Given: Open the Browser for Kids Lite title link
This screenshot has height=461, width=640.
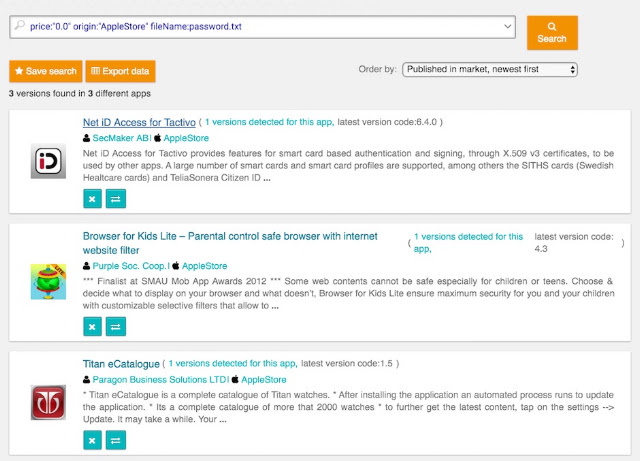Looking at the screenshot, I should (x=230, y=243).
